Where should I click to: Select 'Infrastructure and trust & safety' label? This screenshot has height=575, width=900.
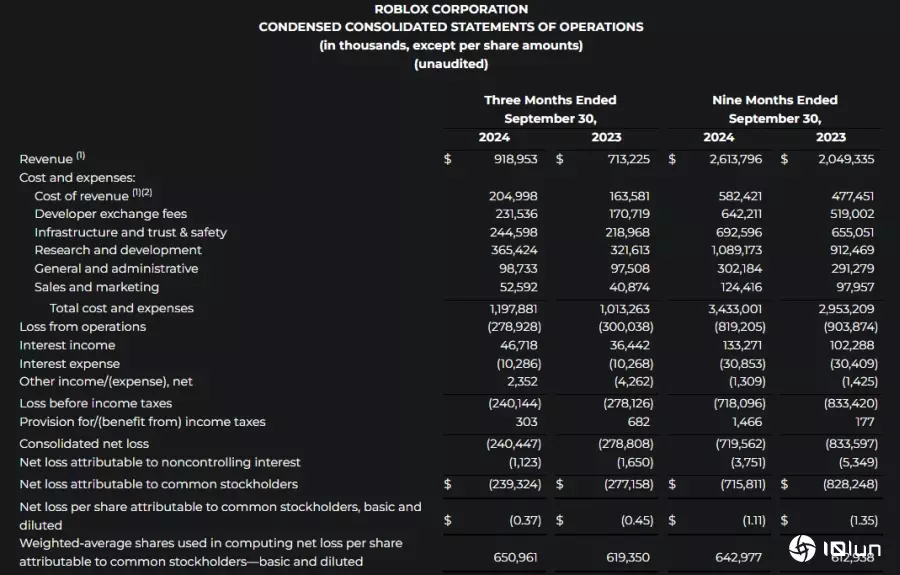(x=131, y=232)
